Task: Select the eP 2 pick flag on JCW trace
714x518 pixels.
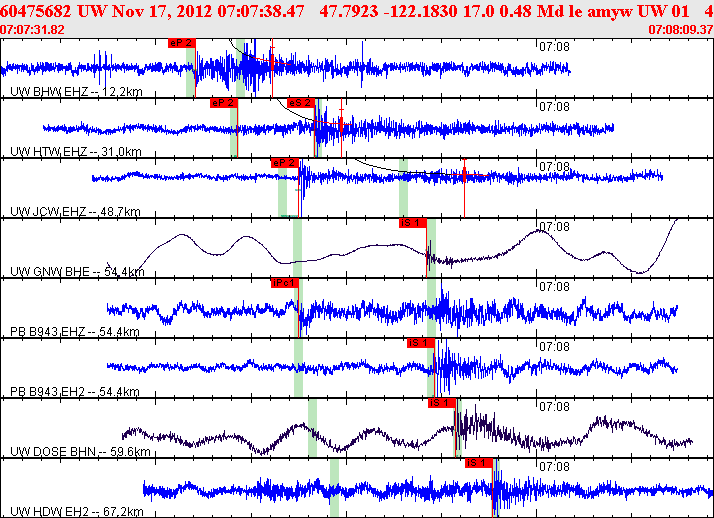Action: click(285, 163)
